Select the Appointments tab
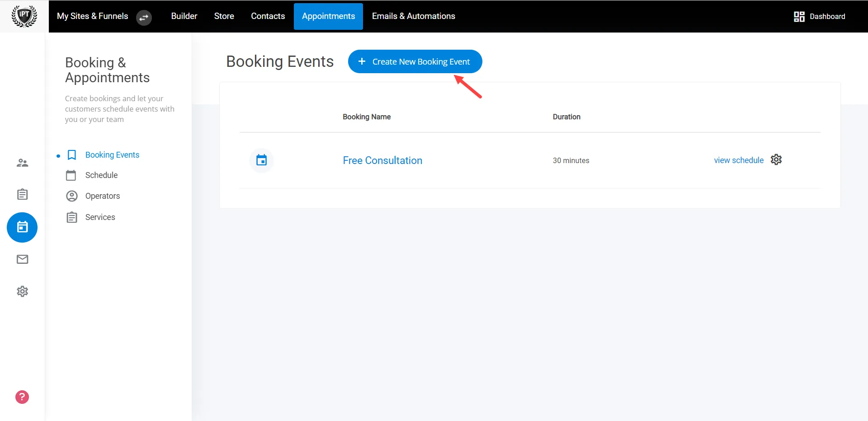868x421 pixels. 328,16
